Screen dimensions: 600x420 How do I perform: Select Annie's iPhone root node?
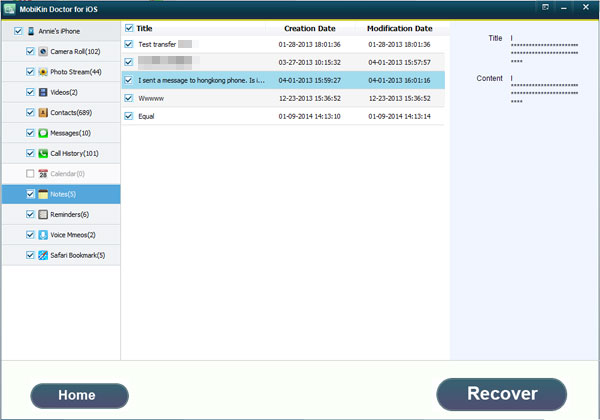(x=59, y=31)
